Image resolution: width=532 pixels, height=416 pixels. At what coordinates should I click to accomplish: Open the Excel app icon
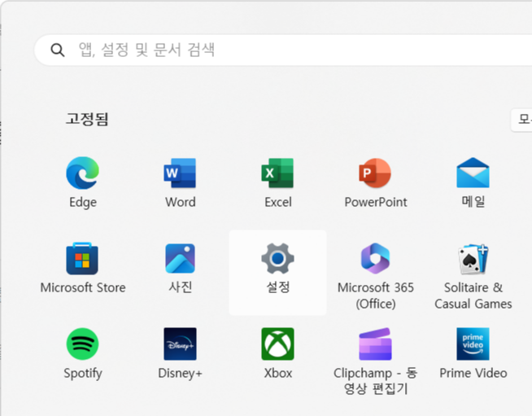[277, 173]
